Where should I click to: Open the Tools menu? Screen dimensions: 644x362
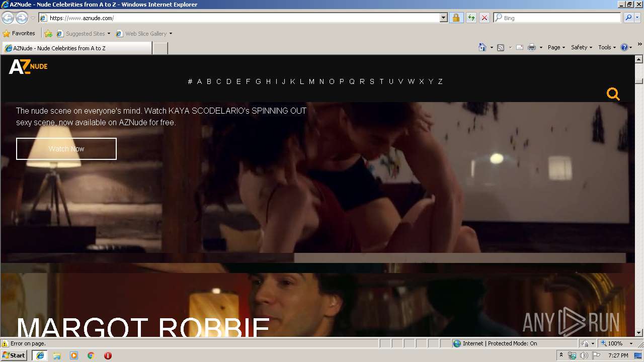[607, 47]
